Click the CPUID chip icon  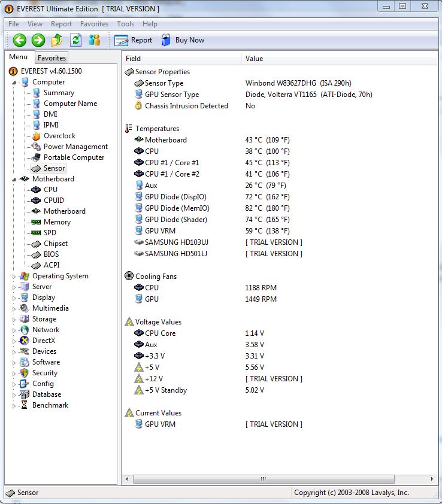[x=36, y=201]
